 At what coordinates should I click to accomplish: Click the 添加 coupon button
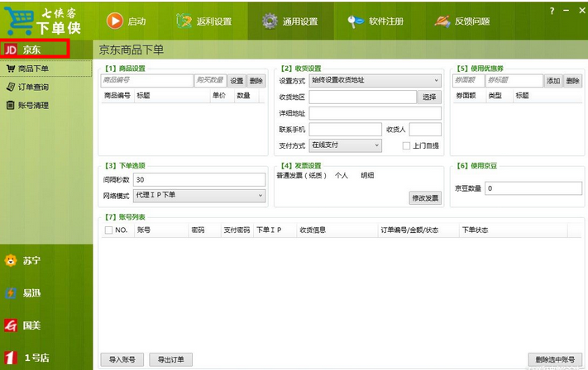(x=553, y=80)
